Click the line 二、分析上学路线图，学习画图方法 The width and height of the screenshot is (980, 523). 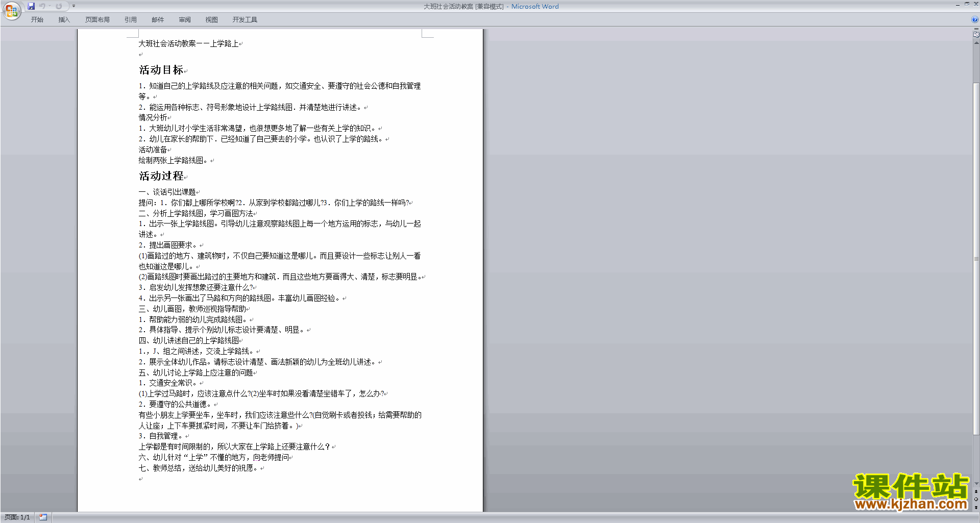[x=195, y=213]
